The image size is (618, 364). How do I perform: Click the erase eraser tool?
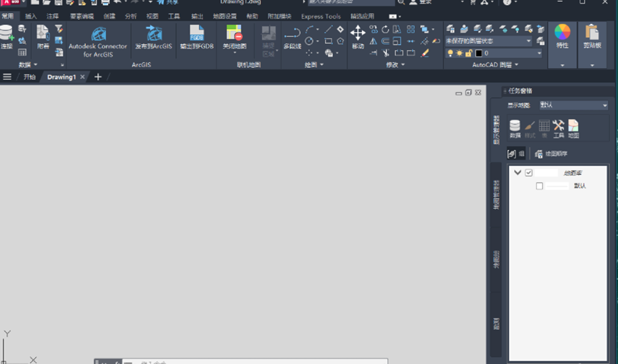424,53
